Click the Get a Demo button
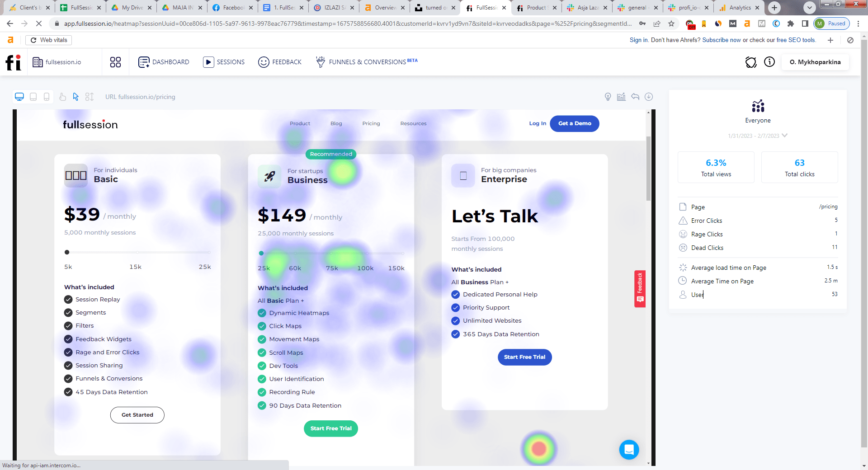The height and width of the screenshot is (470, 868). [x=575, y=123]
